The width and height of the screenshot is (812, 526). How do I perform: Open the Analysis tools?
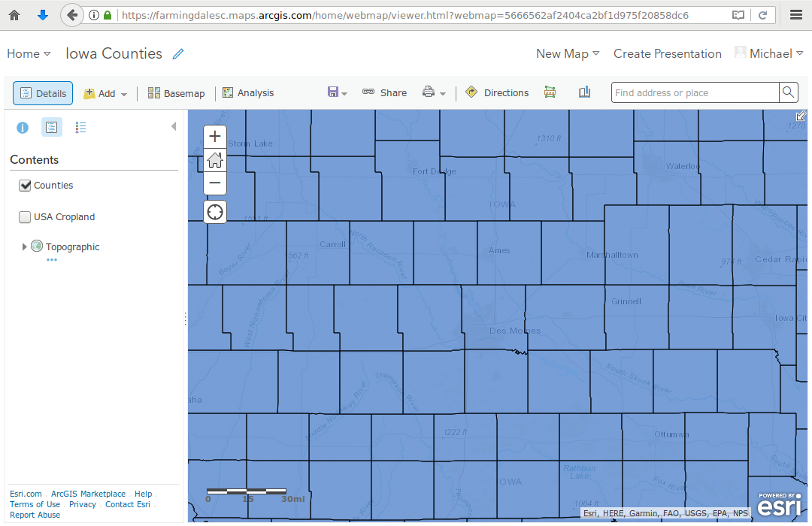(248, 92)
